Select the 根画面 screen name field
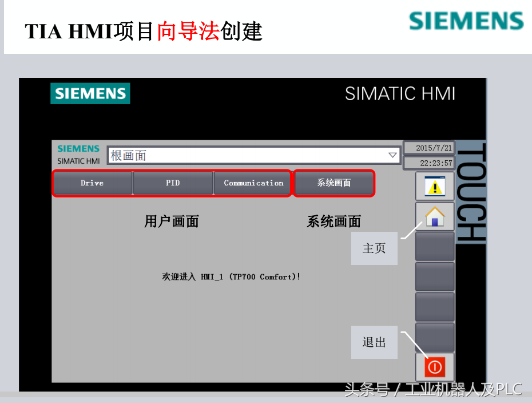 pyautogui.click(x=246, y=155)
